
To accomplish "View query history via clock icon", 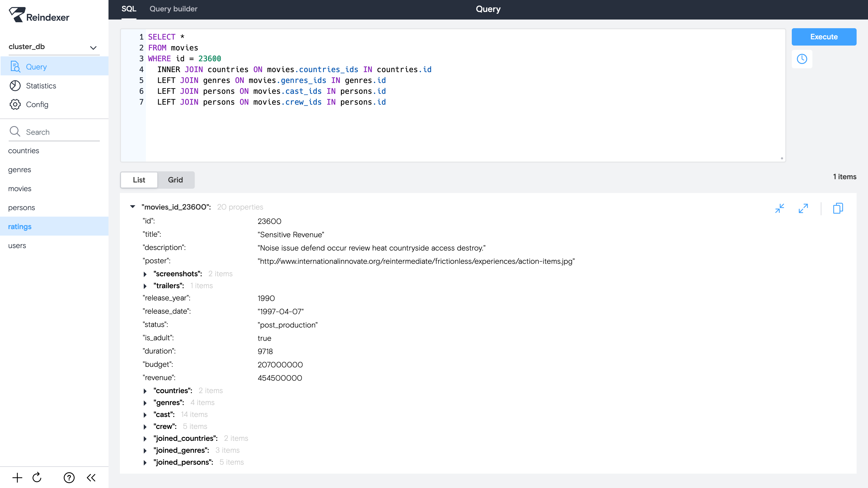I will [802, 59].
